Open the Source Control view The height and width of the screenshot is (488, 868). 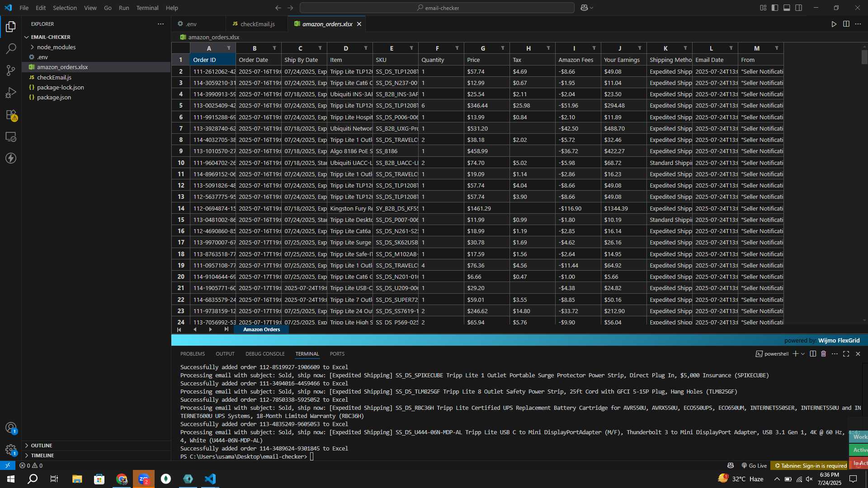coord(11,70)
